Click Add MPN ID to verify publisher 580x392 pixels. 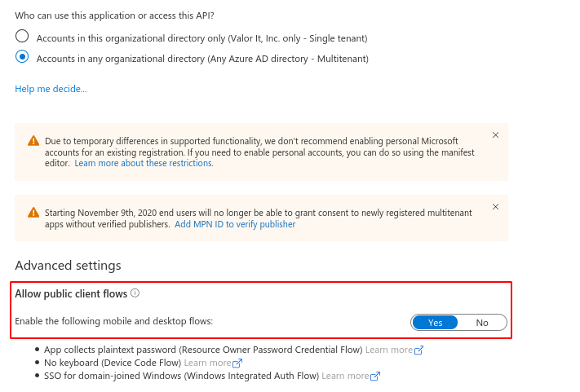pos(235,224)
